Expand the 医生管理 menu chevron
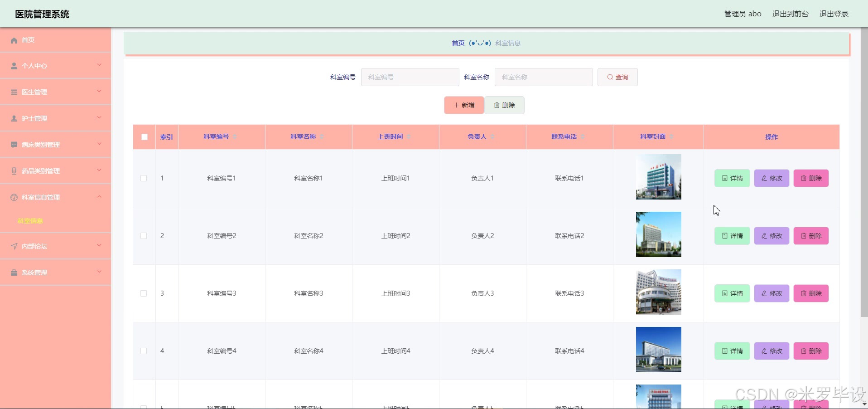 click(99, 92)
